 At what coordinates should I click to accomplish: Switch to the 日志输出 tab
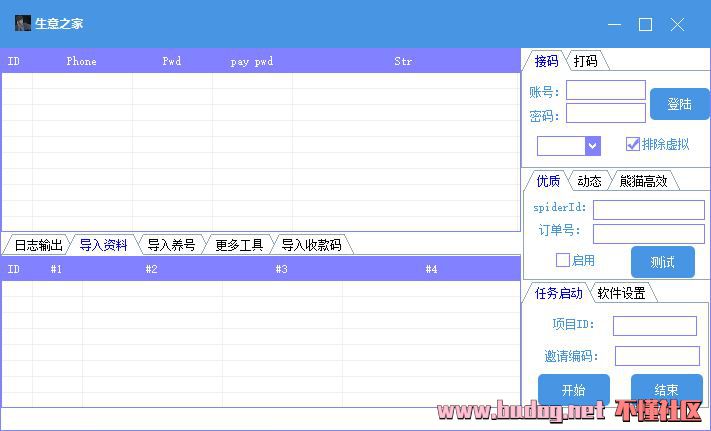click(38, 245)
